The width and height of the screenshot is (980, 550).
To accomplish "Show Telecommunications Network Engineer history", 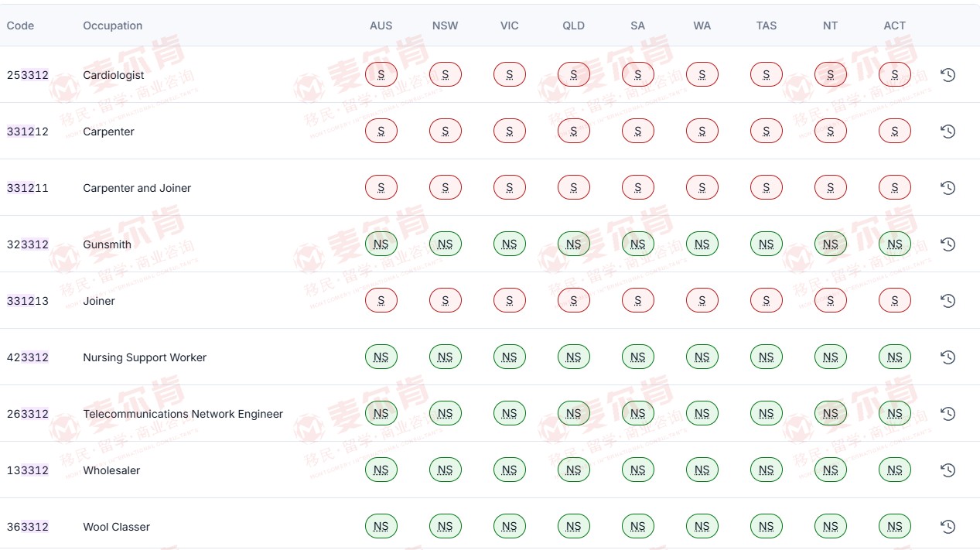I will [x=948, y=414].
